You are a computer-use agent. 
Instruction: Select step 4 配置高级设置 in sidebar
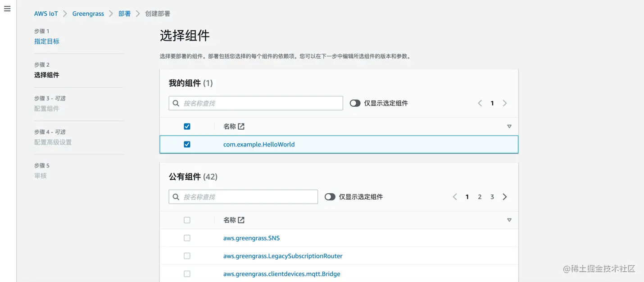click(53, 142)
